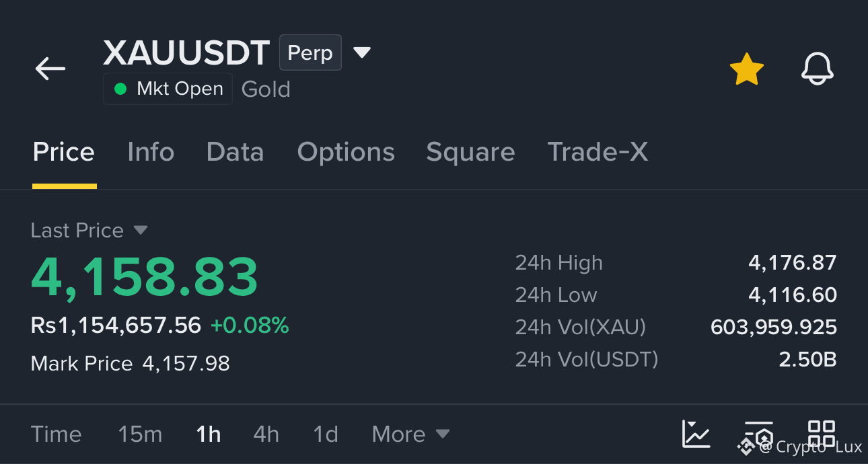The height and width of the screenshot is (464, 868).
Task: Switch to the Data tab
Action: click(x=235, y=152)
